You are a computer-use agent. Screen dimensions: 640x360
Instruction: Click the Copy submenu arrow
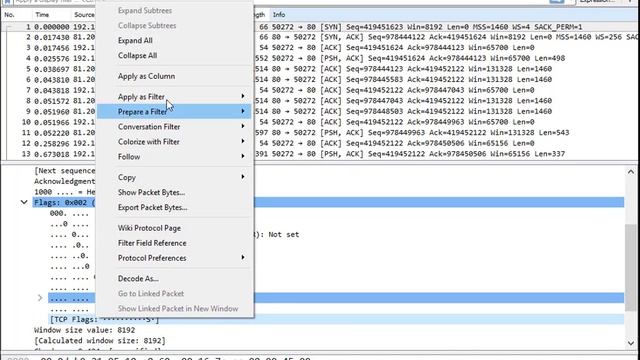[243, 177]
